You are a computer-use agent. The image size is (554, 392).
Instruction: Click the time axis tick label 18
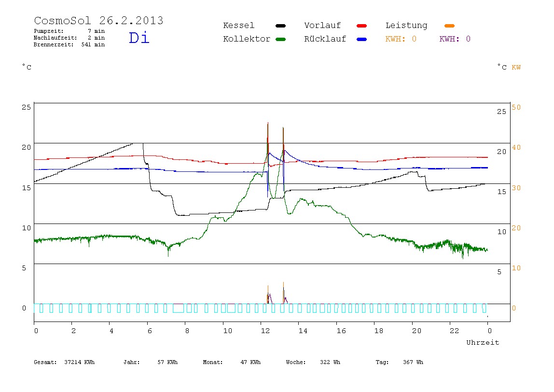[x=379, y=331]
